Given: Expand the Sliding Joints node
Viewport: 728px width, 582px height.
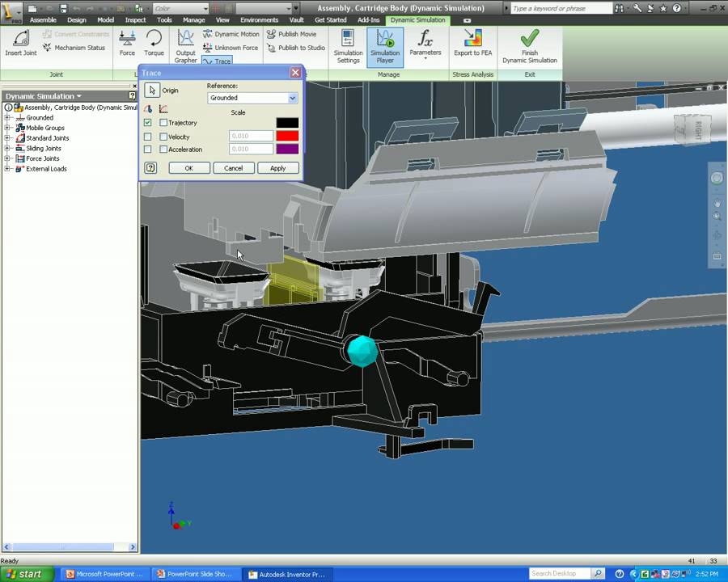Looking at the screenshot, I should coord(7,148).
